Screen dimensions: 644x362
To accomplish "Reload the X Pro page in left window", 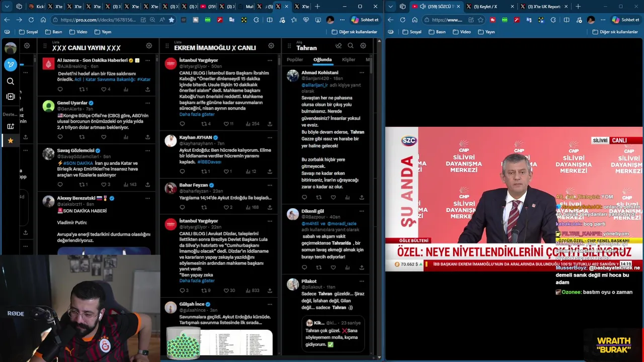I will tap(31, 20).
